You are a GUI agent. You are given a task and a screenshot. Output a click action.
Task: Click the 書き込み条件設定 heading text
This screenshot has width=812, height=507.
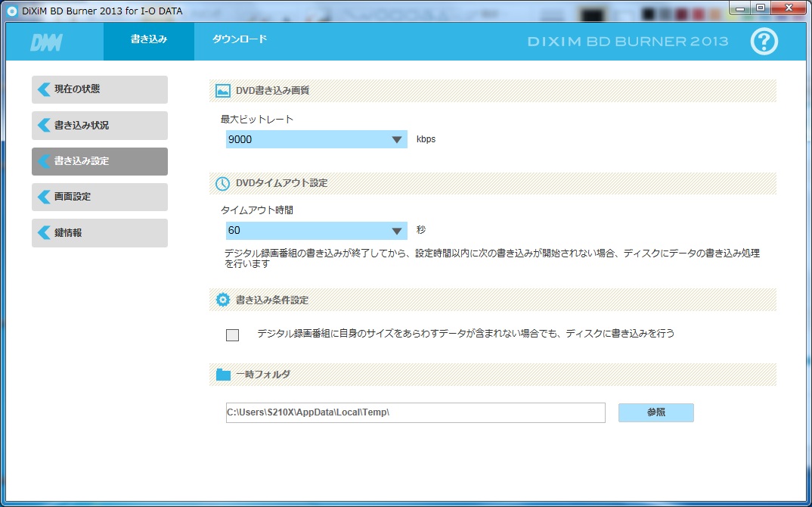tap(272, 300)
